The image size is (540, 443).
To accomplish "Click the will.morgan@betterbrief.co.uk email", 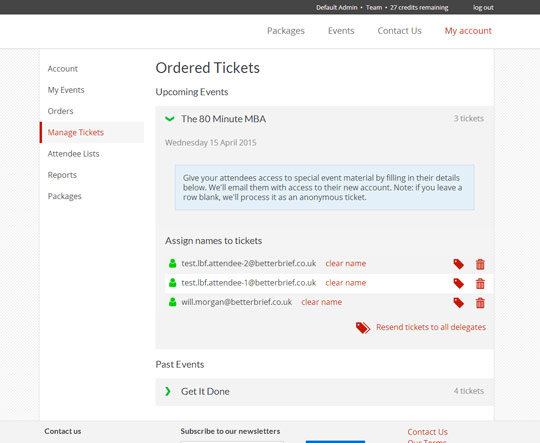I will tap(237, 302).
